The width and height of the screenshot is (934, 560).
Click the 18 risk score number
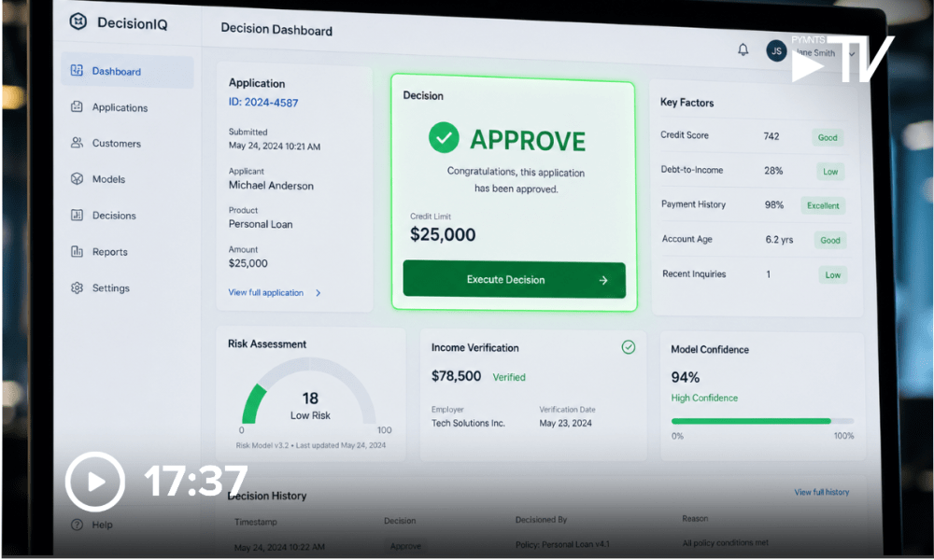310,399
